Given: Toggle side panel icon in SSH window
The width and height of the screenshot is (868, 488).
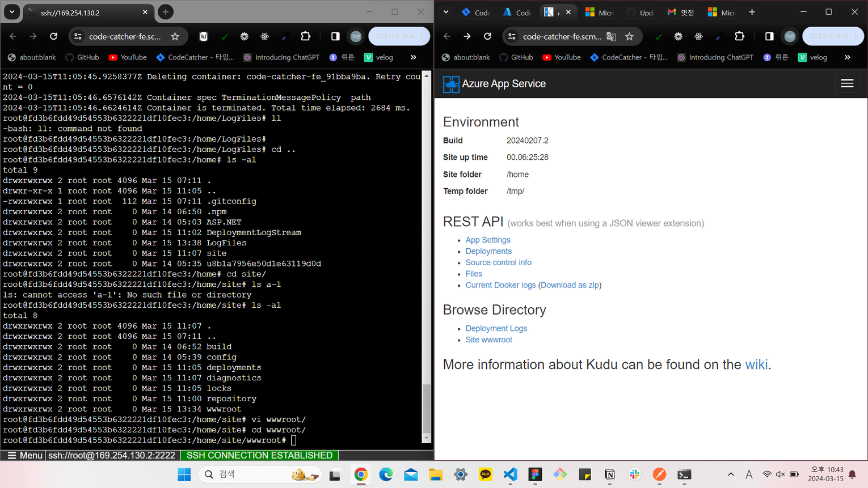Looking at the screenshot, I should 335,36.
